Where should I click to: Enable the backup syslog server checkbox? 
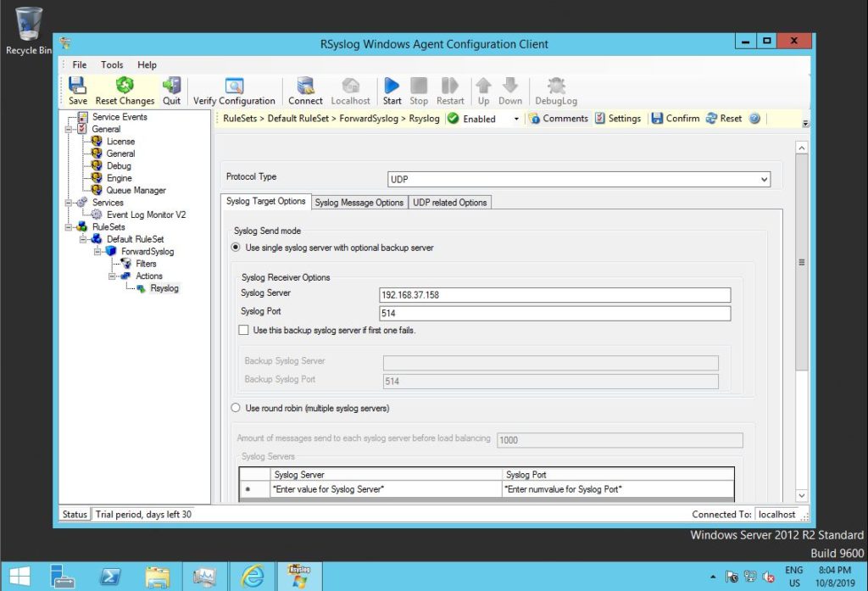tap(244, 330)
